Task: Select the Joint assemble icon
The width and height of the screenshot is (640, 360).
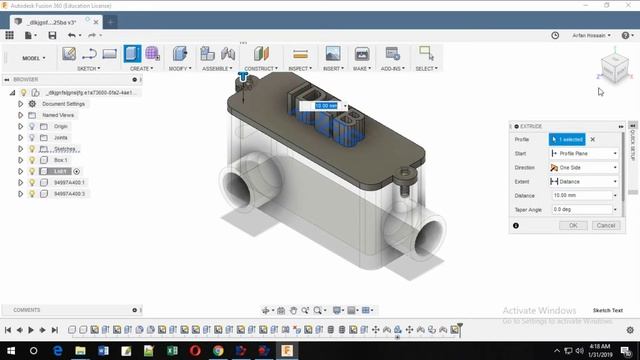Action: coord(228,53)
